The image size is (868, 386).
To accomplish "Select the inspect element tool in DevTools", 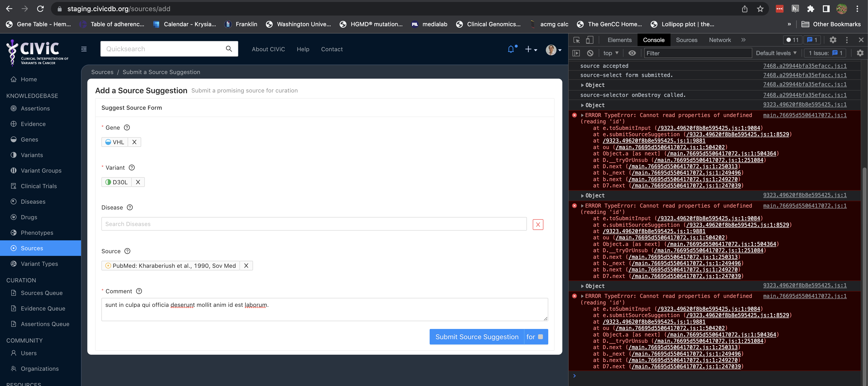I will (577, 40).
